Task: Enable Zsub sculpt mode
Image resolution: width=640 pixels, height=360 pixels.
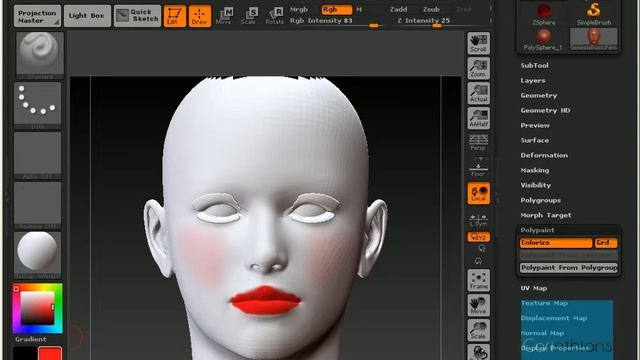Action: (431, 9)
